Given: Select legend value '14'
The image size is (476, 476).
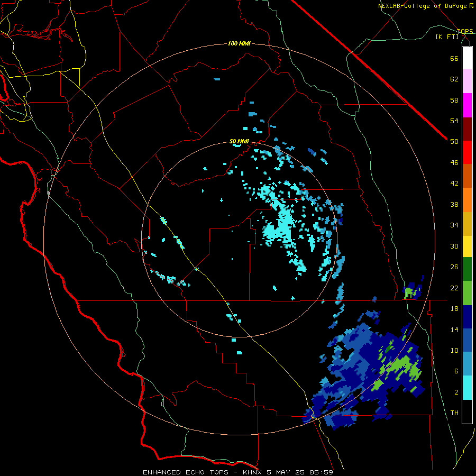Looking at the screenshot, I should (454, 329).
